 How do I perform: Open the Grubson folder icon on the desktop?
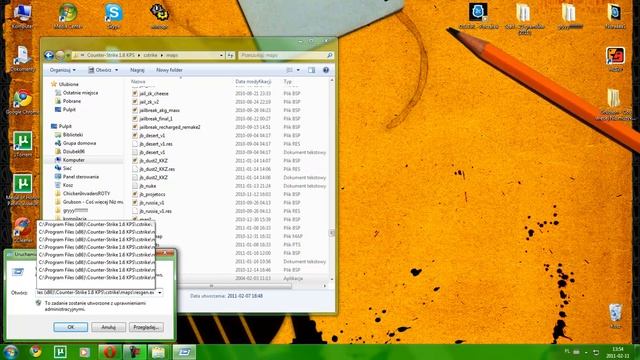(614, 105)
